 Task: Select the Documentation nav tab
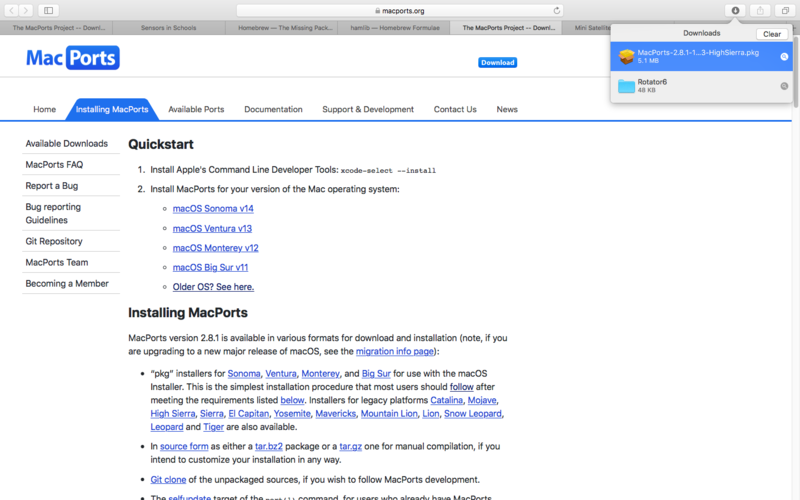point(273,109)
